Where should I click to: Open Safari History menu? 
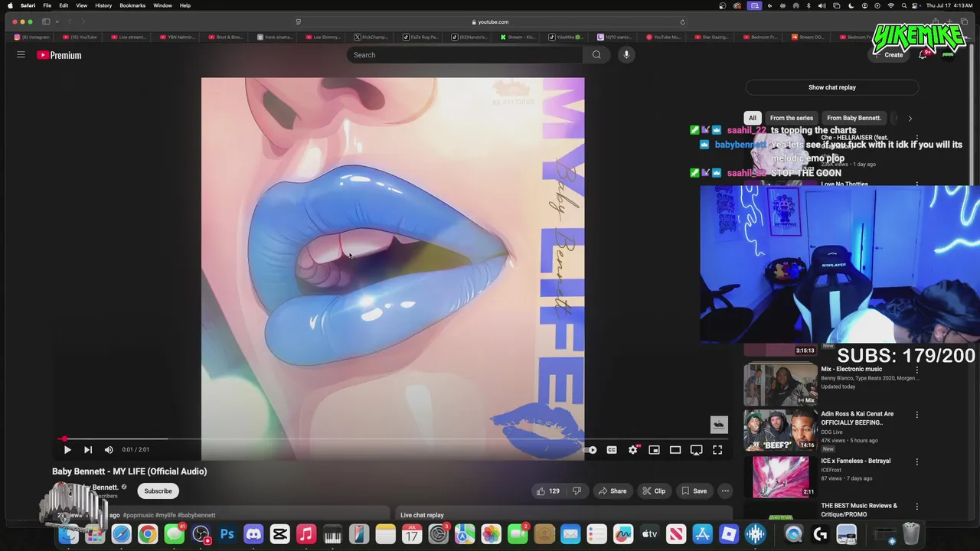coord(103,5)
